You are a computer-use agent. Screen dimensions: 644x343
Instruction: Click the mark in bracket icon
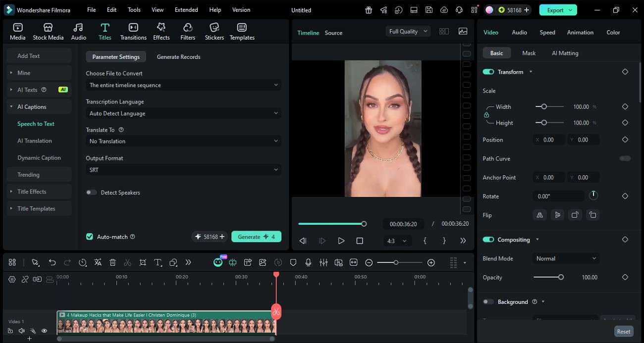click(x=425, y=241)
